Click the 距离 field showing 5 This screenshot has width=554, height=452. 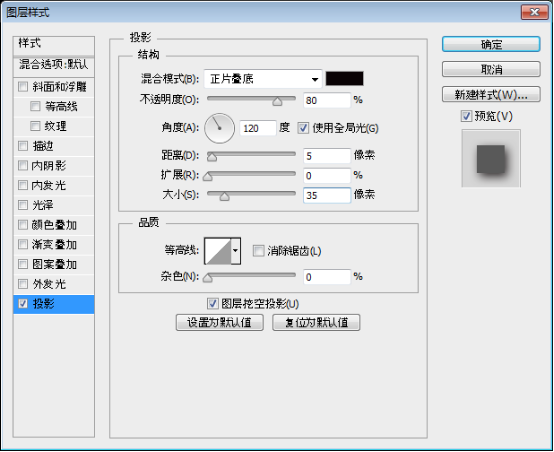327,156
